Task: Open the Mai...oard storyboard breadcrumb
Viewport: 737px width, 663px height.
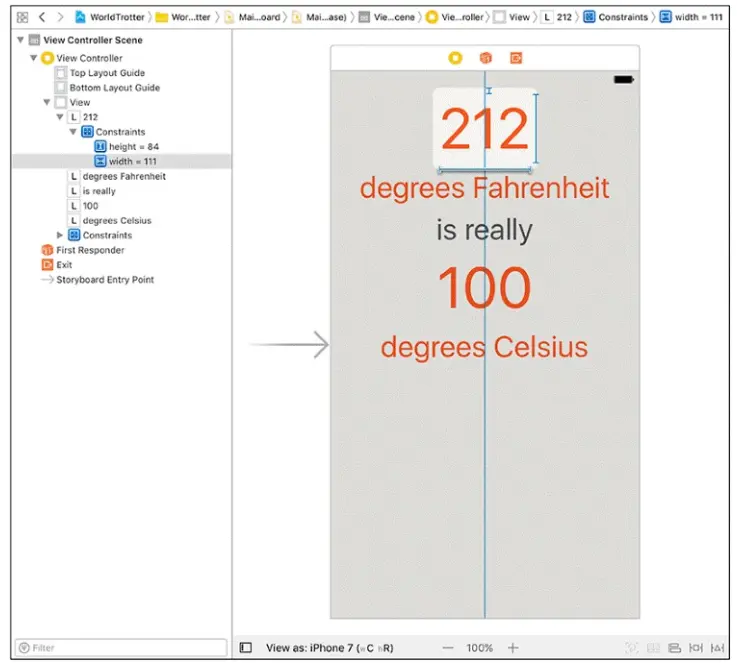Action: coord(252,17)
